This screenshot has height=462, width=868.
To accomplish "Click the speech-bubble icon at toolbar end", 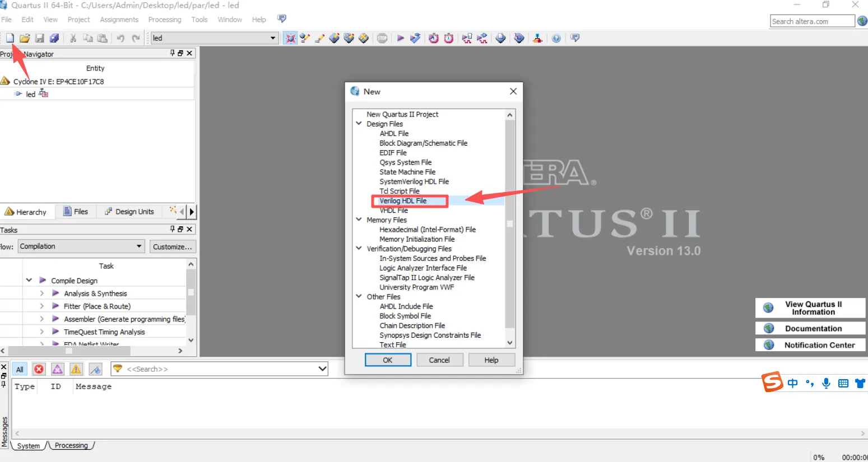I will tap(575, 38).
